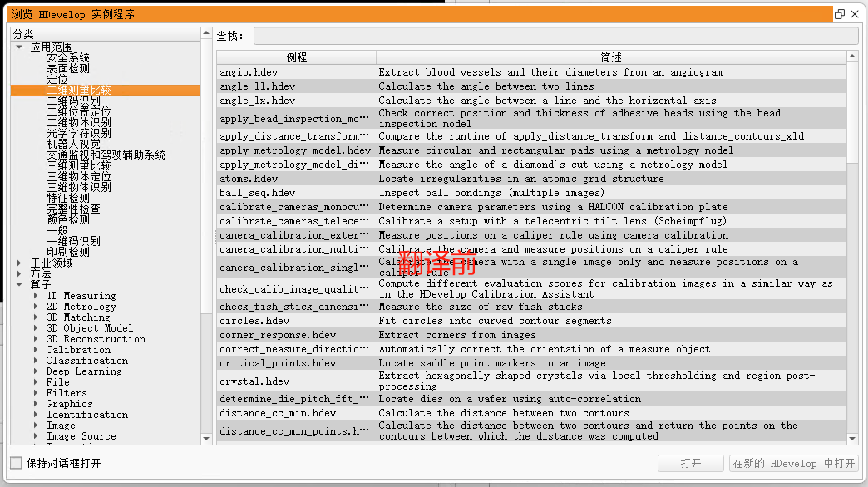The height and width of the screenshot is (487, 868).
Task: Expand the 1D Measuring node
Action: 36,296
